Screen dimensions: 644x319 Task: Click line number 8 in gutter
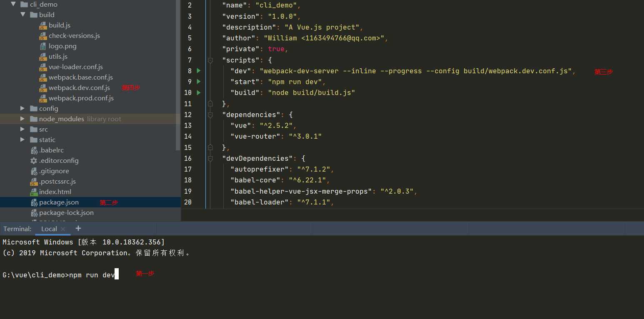click(x=190, y=71)
